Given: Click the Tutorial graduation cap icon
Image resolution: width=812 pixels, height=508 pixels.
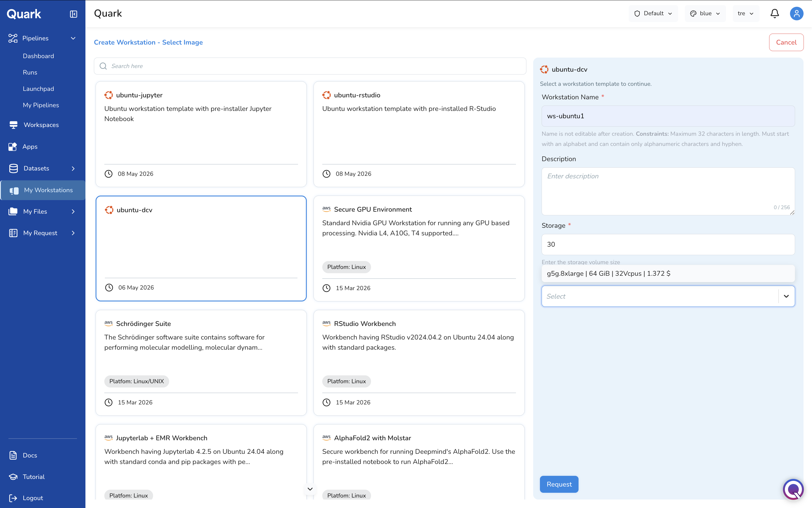Looking at the screenshot, I should coord(13,477).
